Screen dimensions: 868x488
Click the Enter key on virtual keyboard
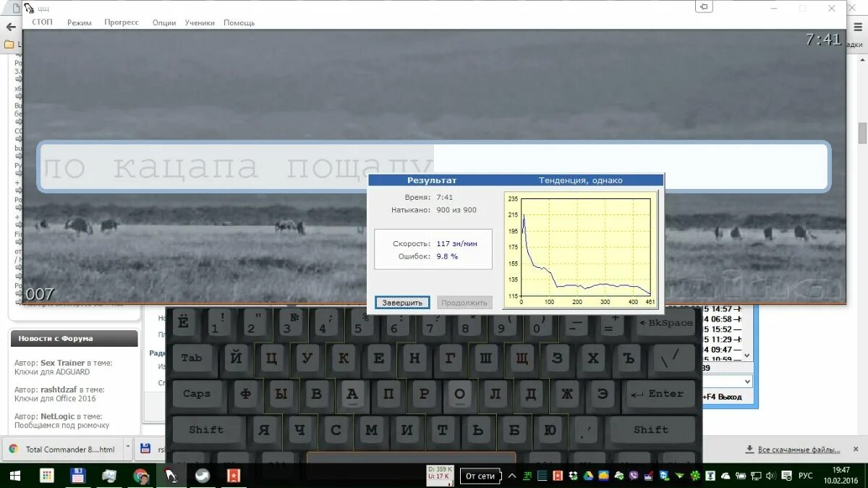[661, 394]
